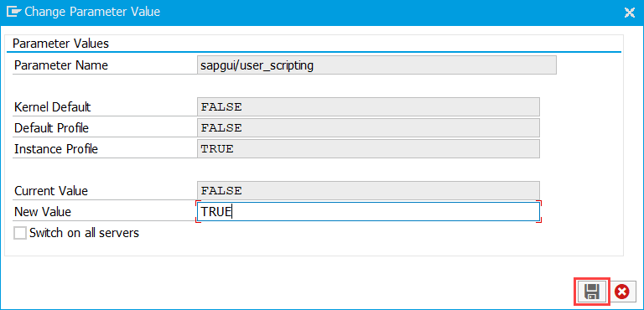
Task: Click the Kernel Default label
Action: coord(53,107)
